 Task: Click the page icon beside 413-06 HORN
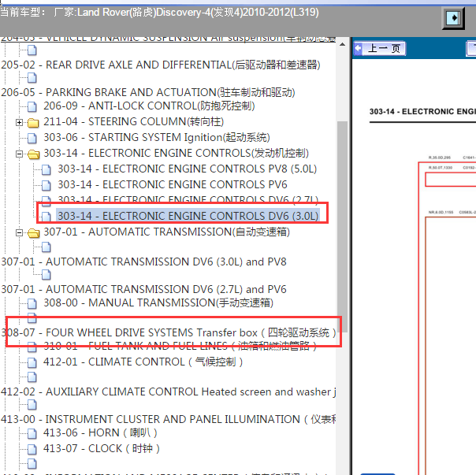pyautogui.click(x=32, y=434)
